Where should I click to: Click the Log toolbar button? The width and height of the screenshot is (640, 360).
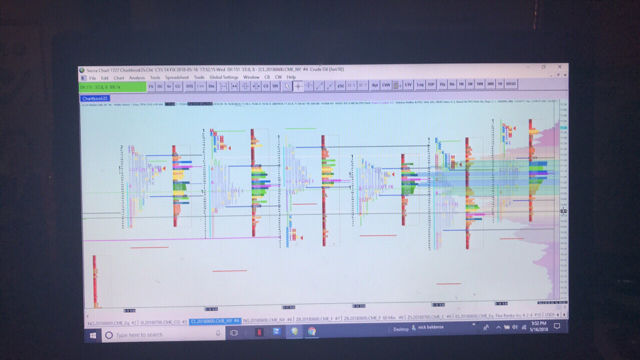coord(420,84)
